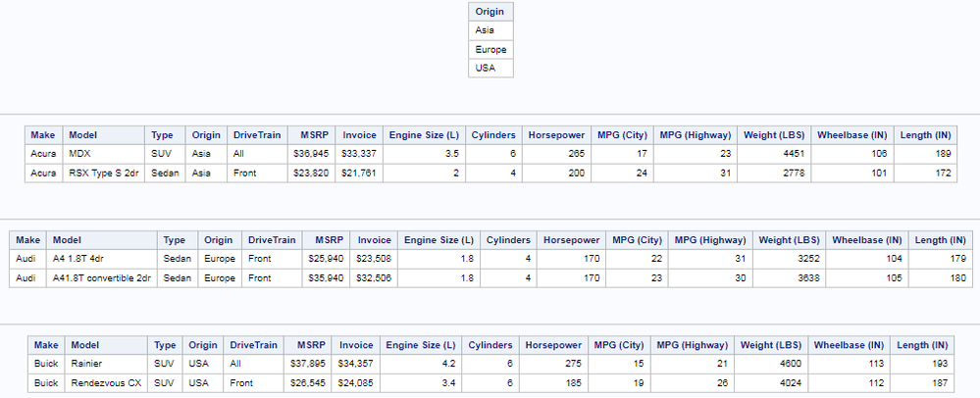The image size is (980, 398).
Task: Click MSRP value $36,945
Action: 312,154
